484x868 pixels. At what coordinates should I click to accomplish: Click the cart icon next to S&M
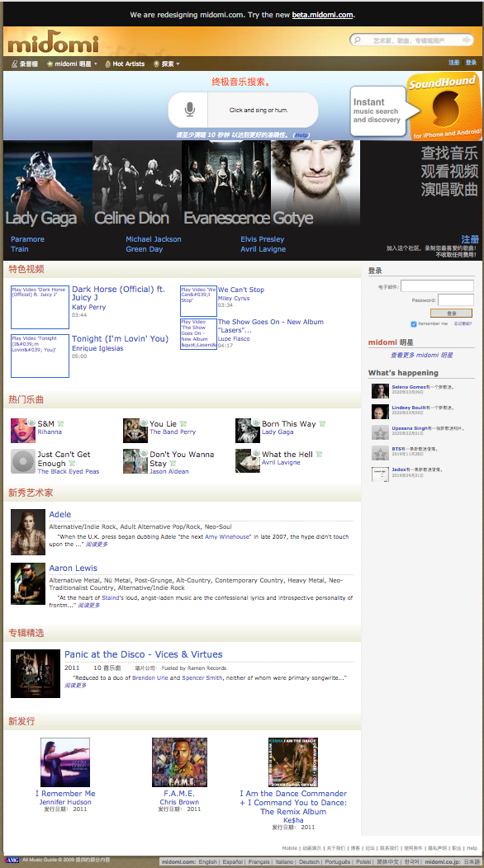60,424
